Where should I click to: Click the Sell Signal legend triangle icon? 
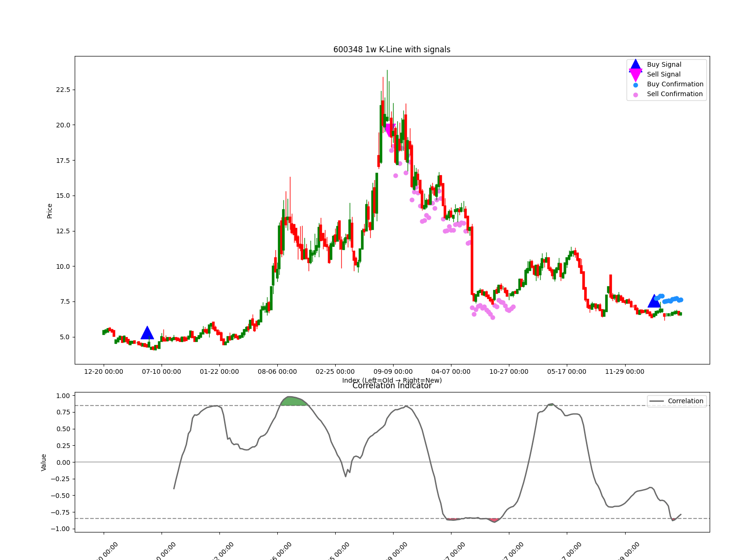(x=635, y=75)
